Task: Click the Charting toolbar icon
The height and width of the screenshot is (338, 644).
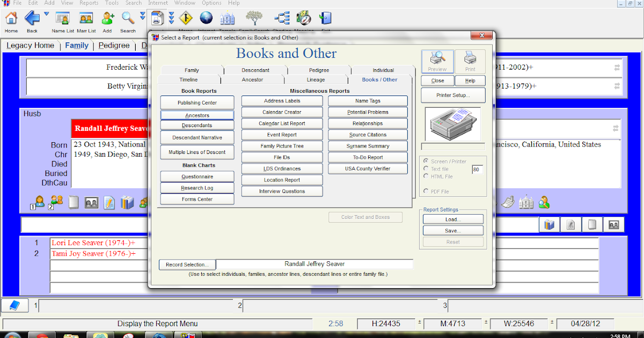Action: [x=282, y=18]
